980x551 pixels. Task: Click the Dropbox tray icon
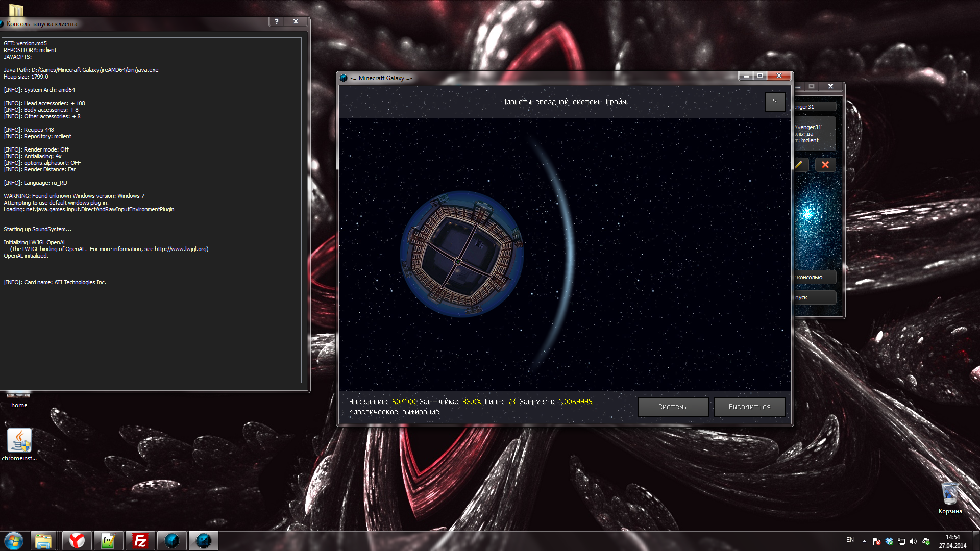click(889, 541)
